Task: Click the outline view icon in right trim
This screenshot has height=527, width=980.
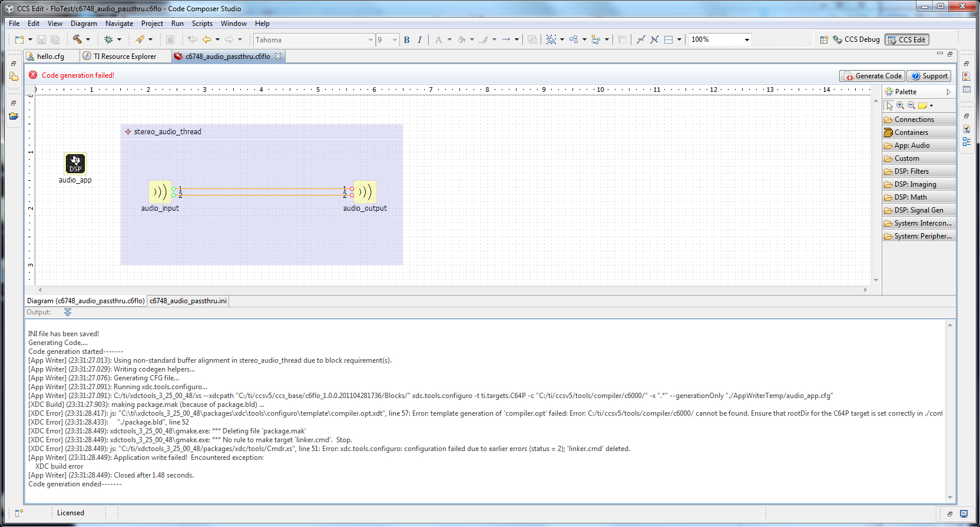Action: (966, 141)
